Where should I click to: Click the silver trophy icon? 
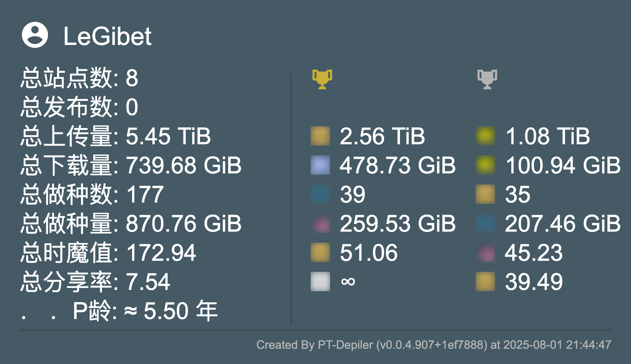click(487, 79)
